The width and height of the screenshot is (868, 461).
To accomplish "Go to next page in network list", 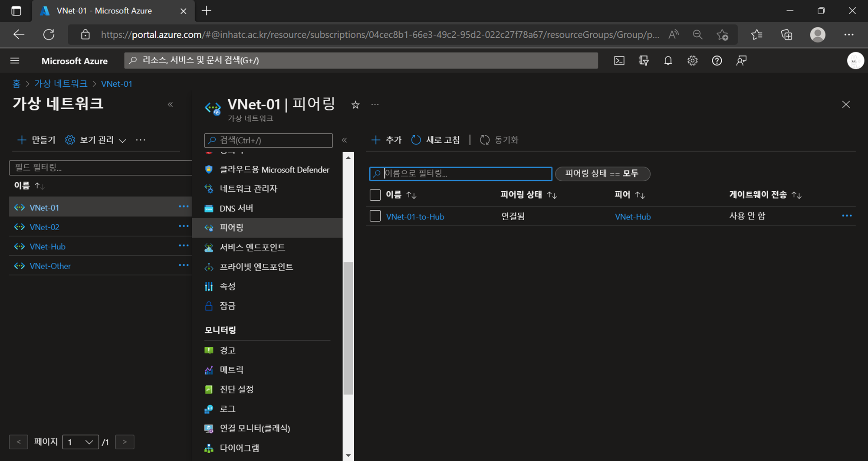I will (125, 442).
